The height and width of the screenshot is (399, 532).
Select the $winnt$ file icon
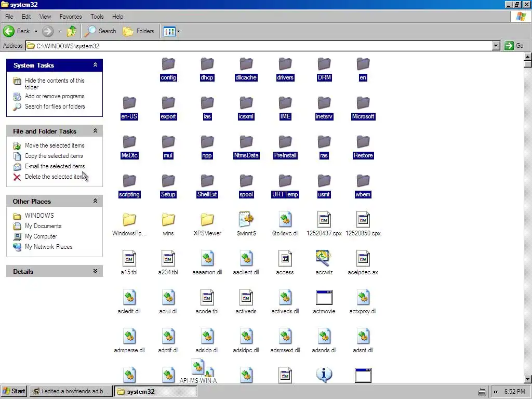point(246,220)
